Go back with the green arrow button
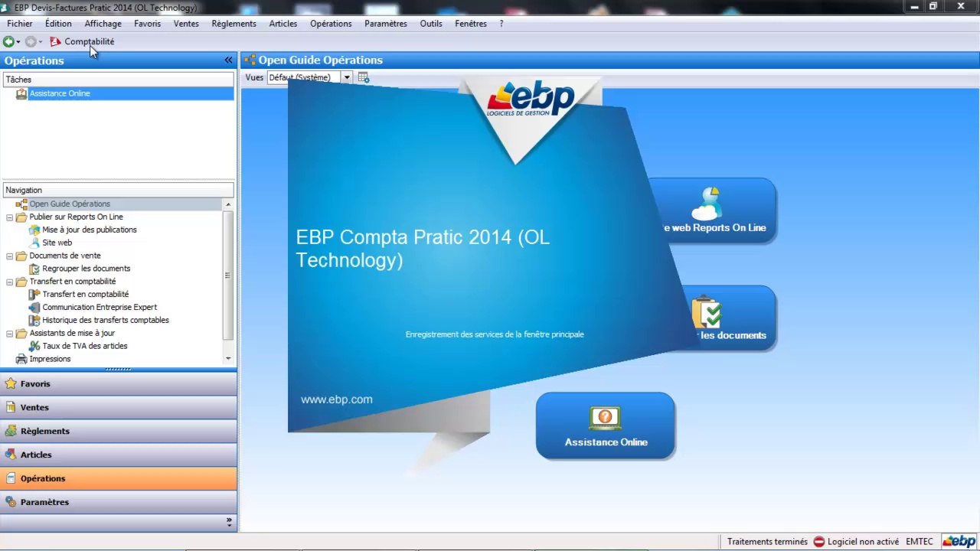Image resolution: width=980 pixels, height=551 pixels. (x=8, y=41)
